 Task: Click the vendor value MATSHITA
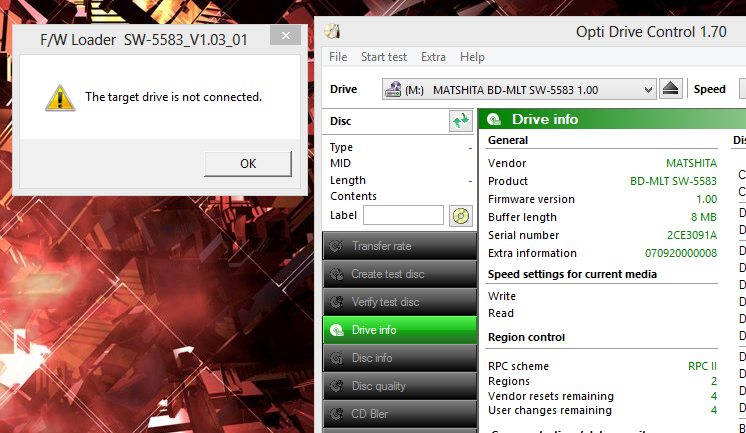(x=691, y=163)
